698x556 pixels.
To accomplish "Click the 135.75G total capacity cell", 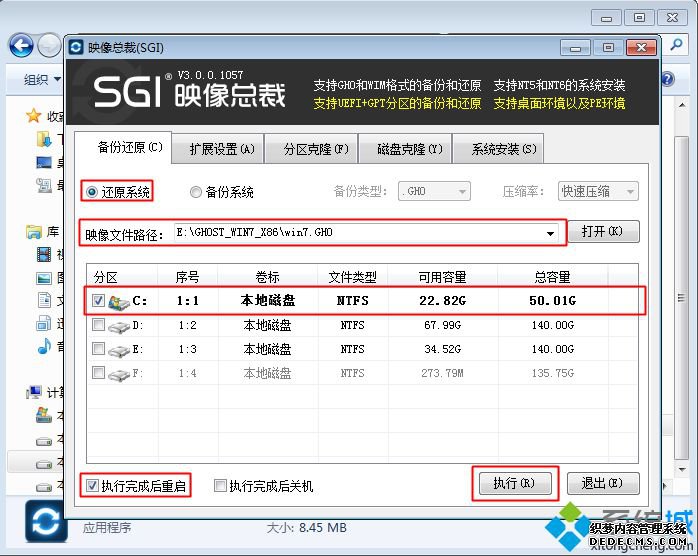I will [552, 373].
